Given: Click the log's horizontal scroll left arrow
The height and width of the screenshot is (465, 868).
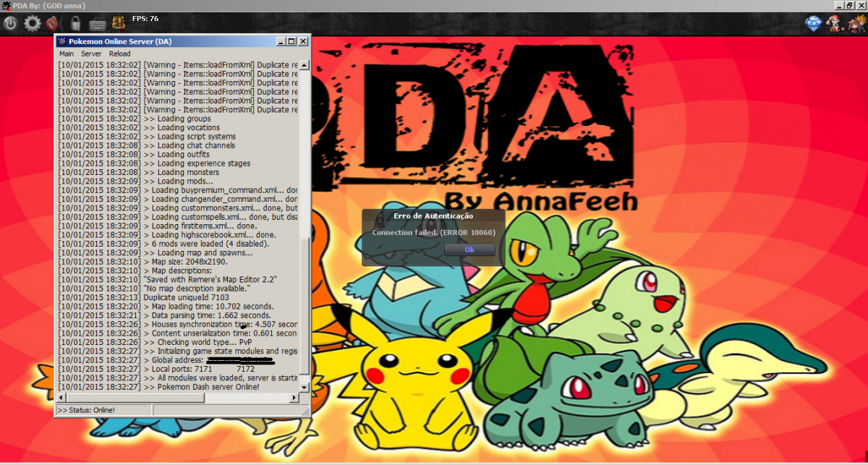Looking at the screenshot, I should (x=61, y=398).
